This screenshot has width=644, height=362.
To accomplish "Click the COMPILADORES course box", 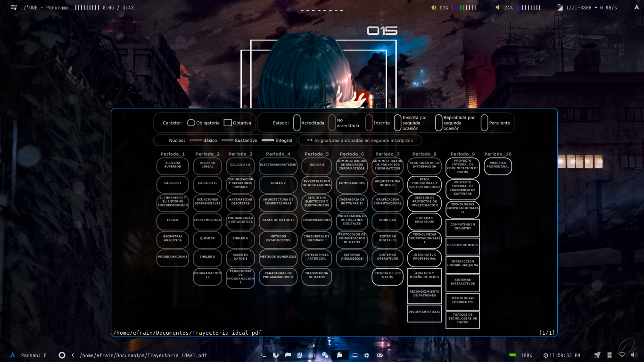I will [352, 184].
